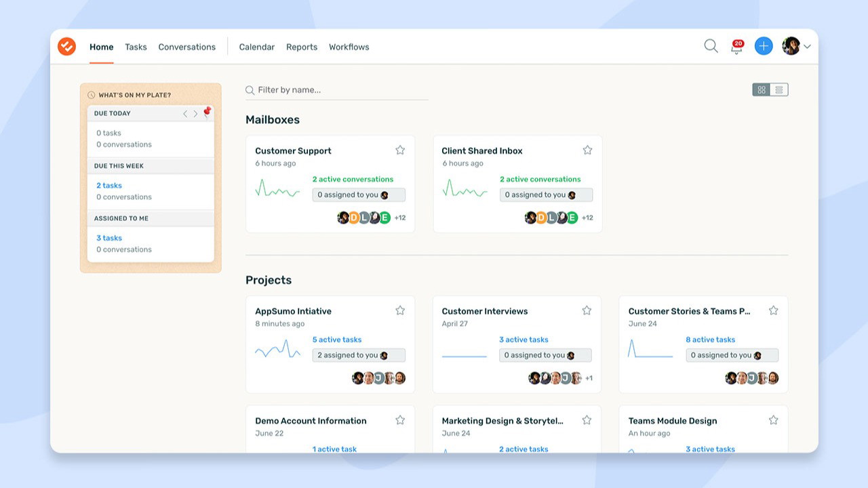
Task: Open the Customer Interviews project title
Action: [x=485, y=311]
